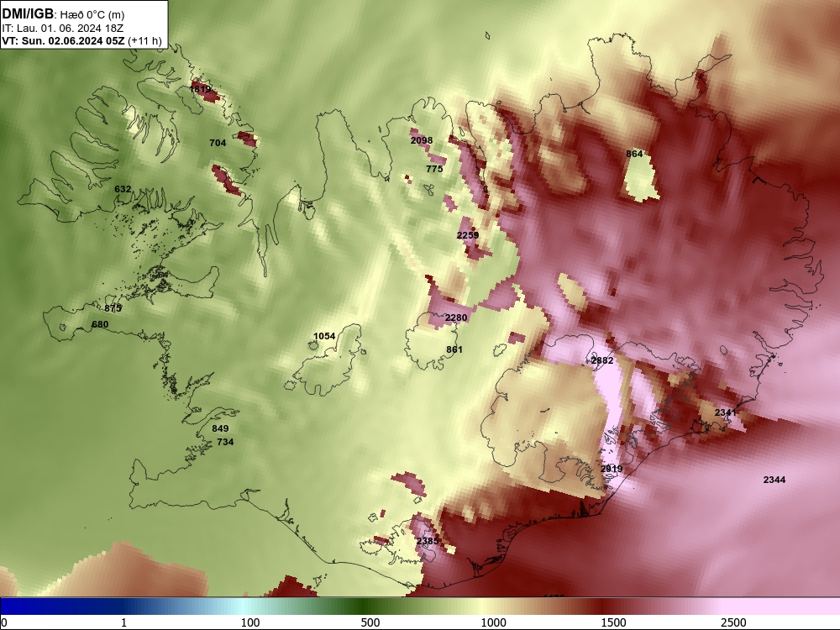Select the 2882 height value on map
Viewport: 840px width, 630px height.
tap(602, 360)
